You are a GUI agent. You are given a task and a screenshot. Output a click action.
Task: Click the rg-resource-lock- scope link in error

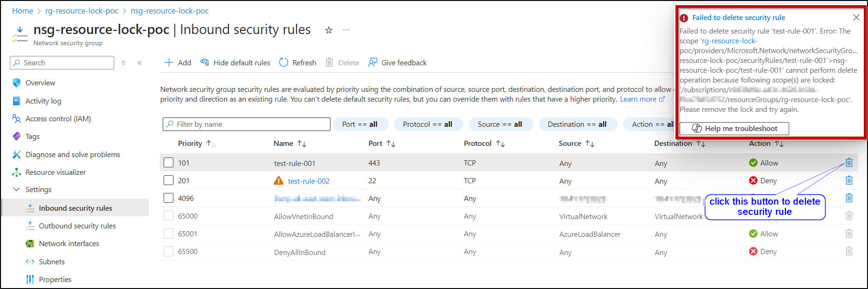(730, 41)
